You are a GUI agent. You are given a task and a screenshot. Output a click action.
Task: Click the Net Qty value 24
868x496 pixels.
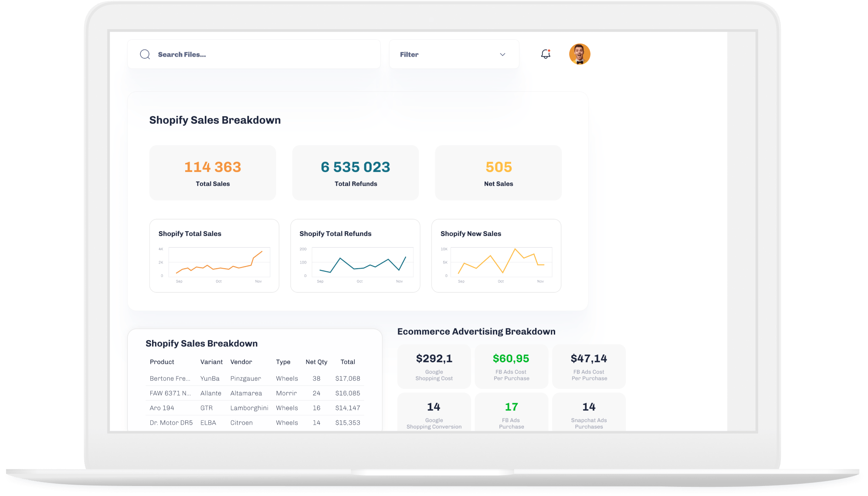[316, 393]
